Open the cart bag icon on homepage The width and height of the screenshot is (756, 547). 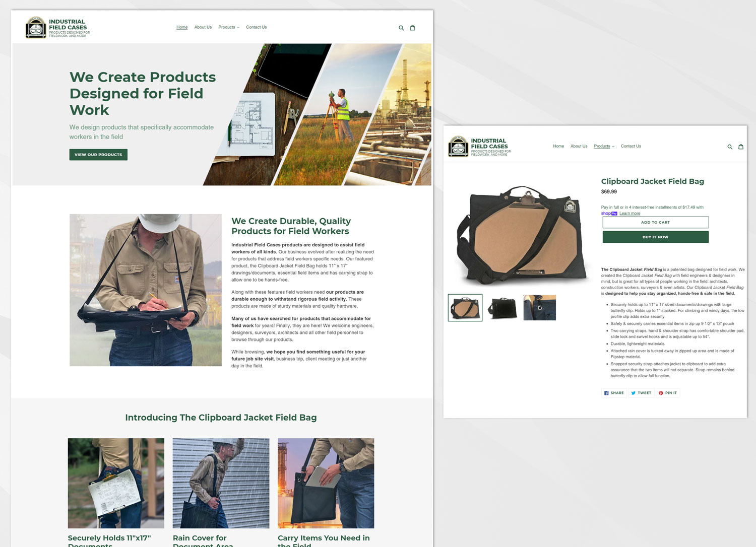click(x=412, y=28)
